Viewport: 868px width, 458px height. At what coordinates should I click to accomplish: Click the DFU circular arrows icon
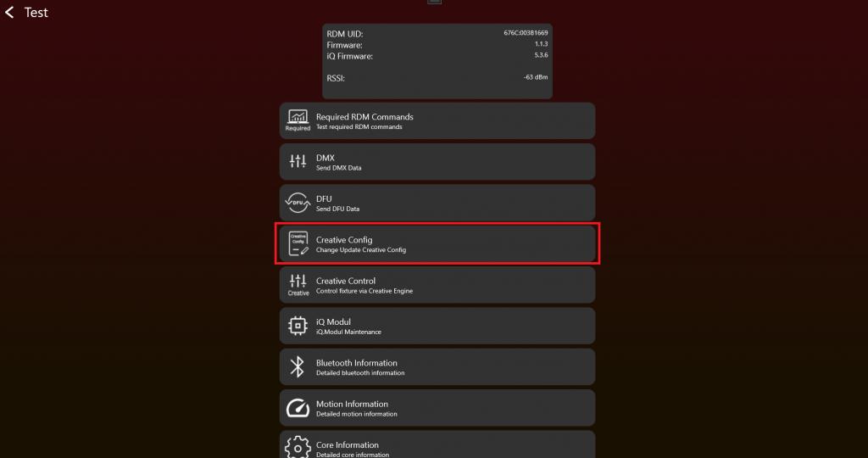pos(298,203)
